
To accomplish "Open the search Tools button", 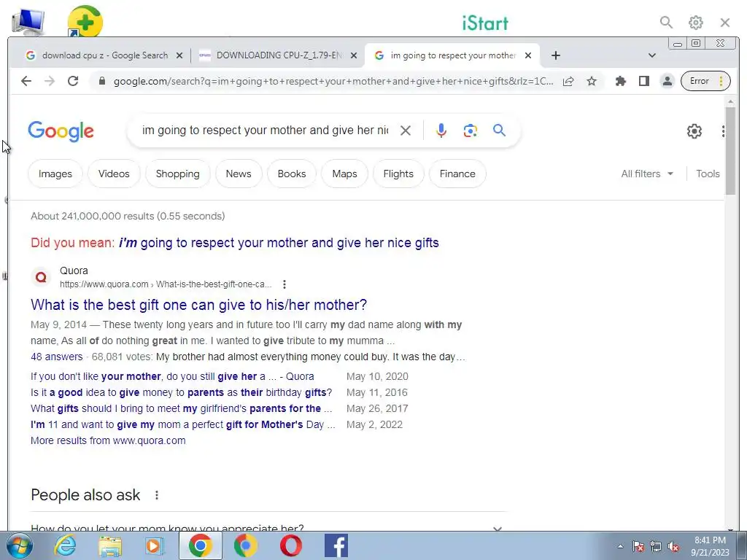I will (x=708, y=174).
